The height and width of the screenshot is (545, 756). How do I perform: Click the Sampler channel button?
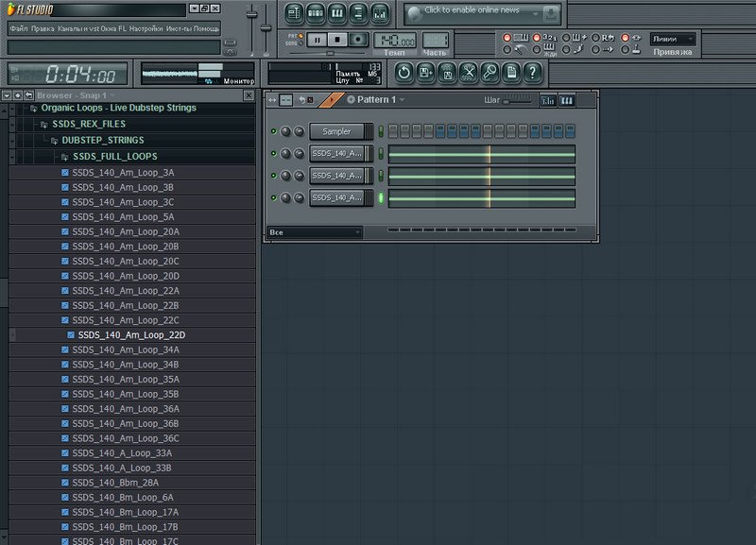click(337, 131)
